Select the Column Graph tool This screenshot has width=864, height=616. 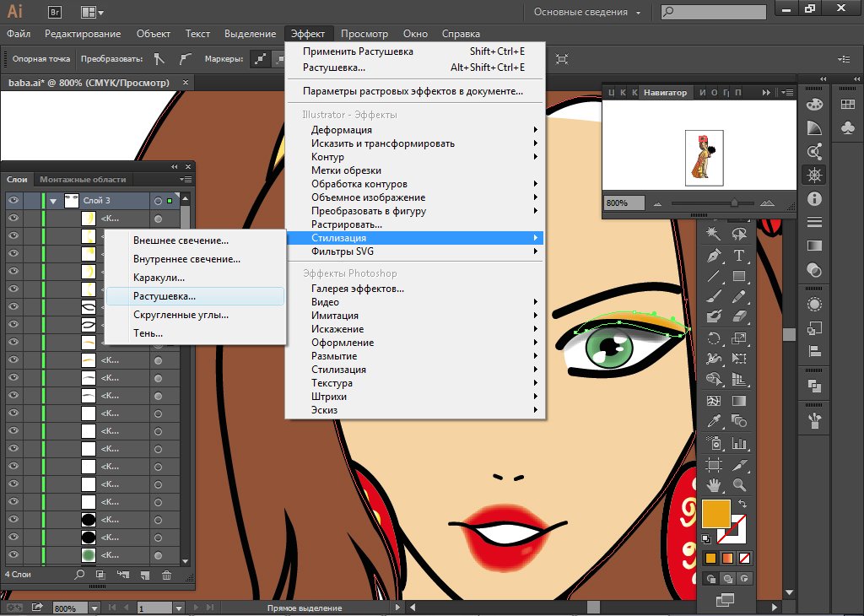coord(739,443)
